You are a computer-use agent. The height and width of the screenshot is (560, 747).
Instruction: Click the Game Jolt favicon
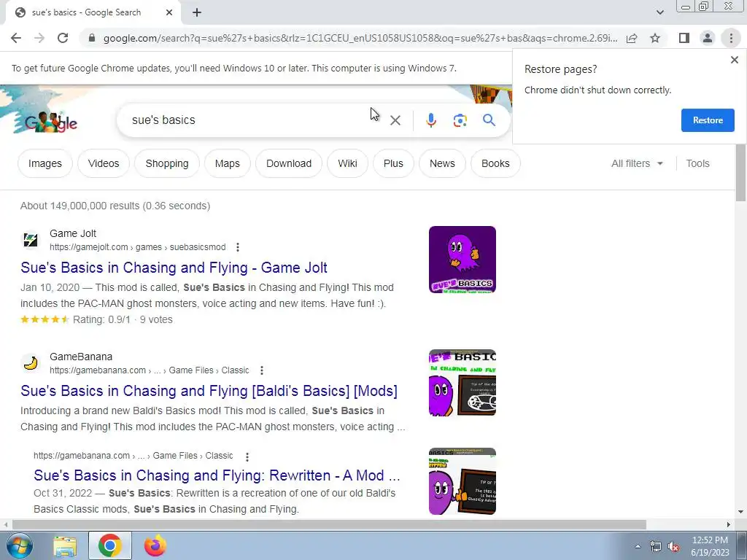(x=31, y=239)
